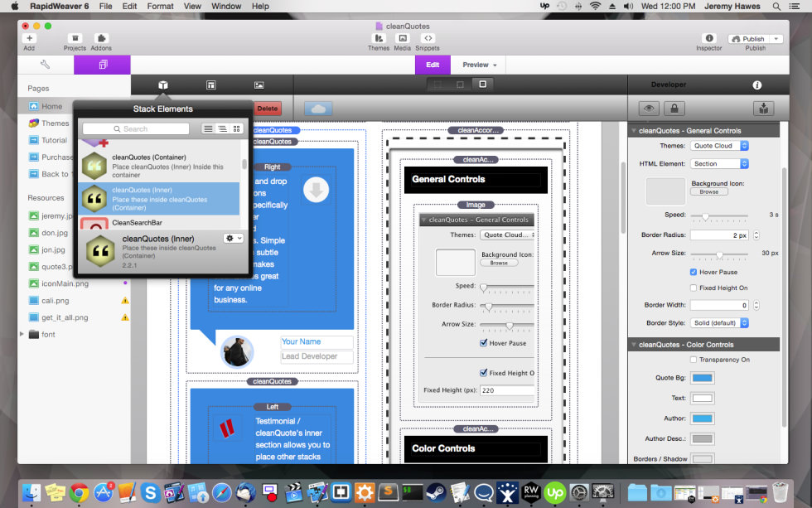
Task: Click the Border Radius value field
Action: tap(720, 235)
